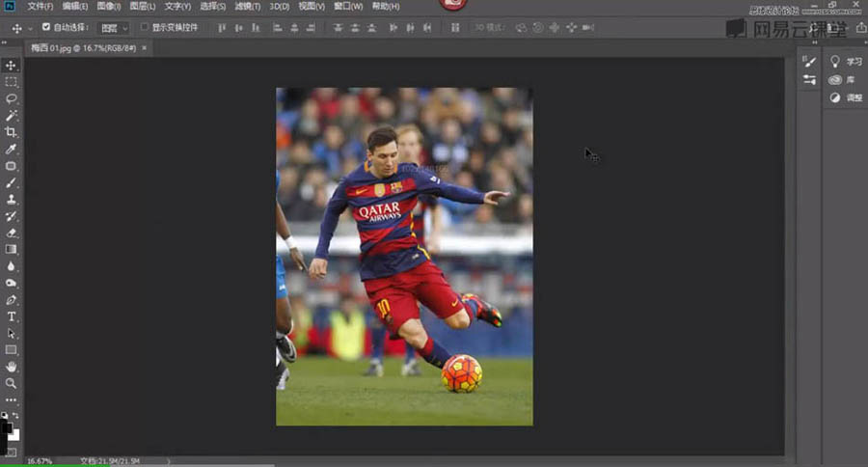
Task: Select the Move tool in the toolbox
Action: [12, 65]
